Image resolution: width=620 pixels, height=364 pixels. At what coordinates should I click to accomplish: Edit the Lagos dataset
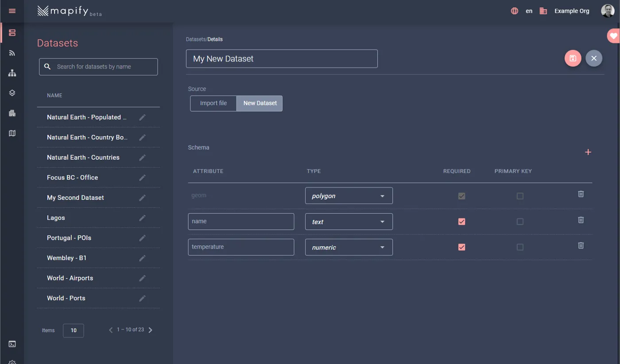142,218
